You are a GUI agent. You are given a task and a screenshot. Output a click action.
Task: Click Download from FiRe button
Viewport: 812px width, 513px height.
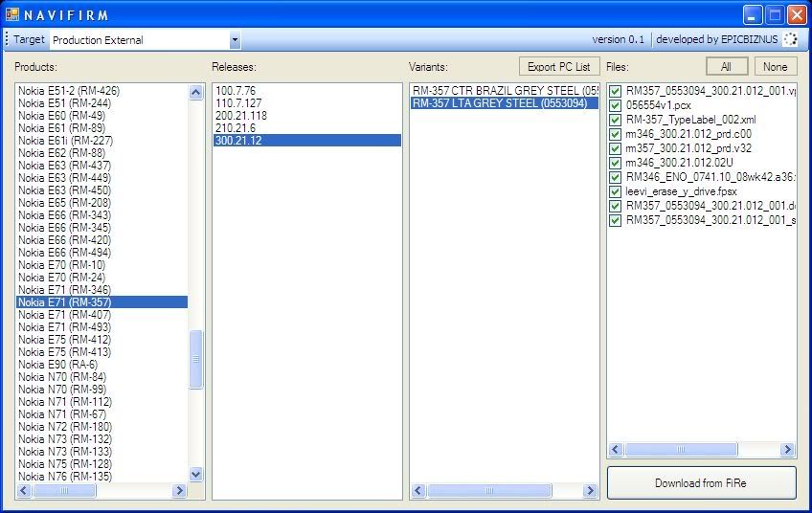point(701,483)
